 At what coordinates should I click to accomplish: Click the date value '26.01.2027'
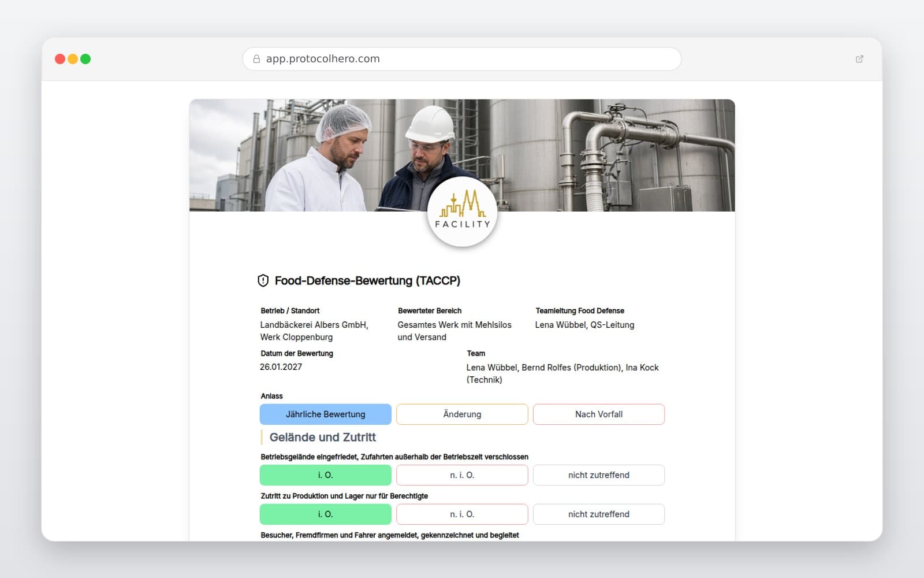(x=281, y=367)
